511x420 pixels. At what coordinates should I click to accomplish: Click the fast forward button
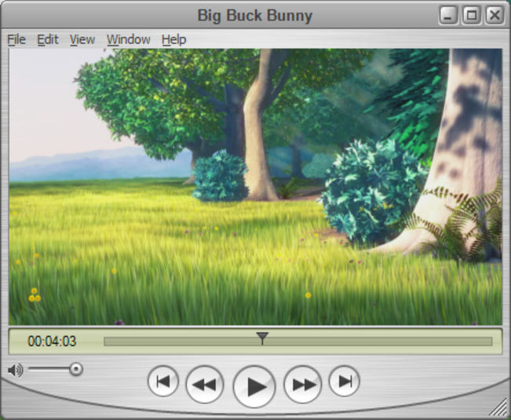pyautogui.click(x=303, y=385)
